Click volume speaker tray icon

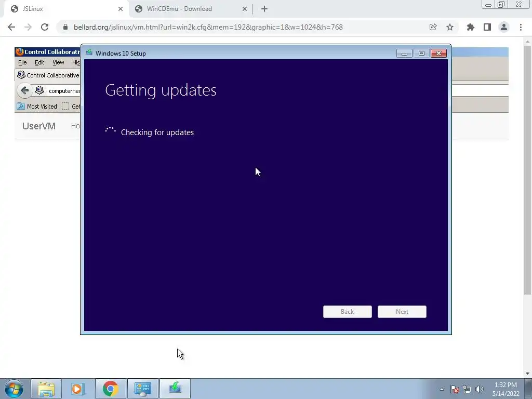[x=480, y=389]
